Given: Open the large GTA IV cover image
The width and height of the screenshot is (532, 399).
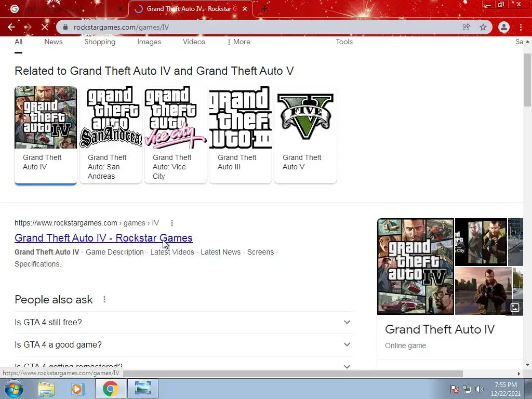Looking at the screenshot, I should click(416, 267).
